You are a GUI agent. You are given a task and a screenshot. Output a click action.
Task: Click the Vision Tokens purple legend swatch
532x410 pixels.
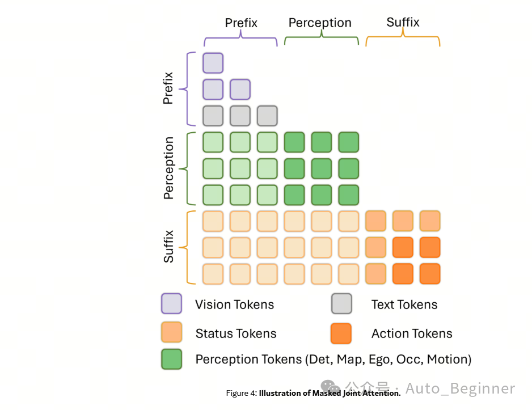171,303
